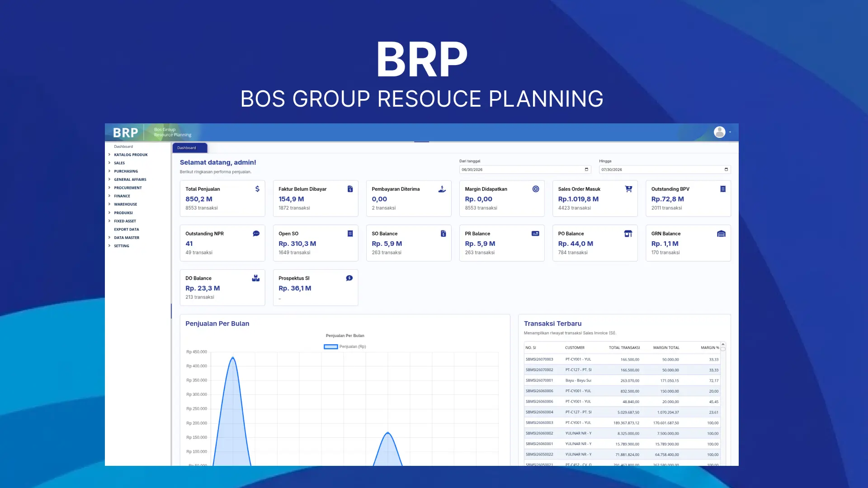Click 'Bayu - Bayu Su' customer cell

tap(578, 380)
